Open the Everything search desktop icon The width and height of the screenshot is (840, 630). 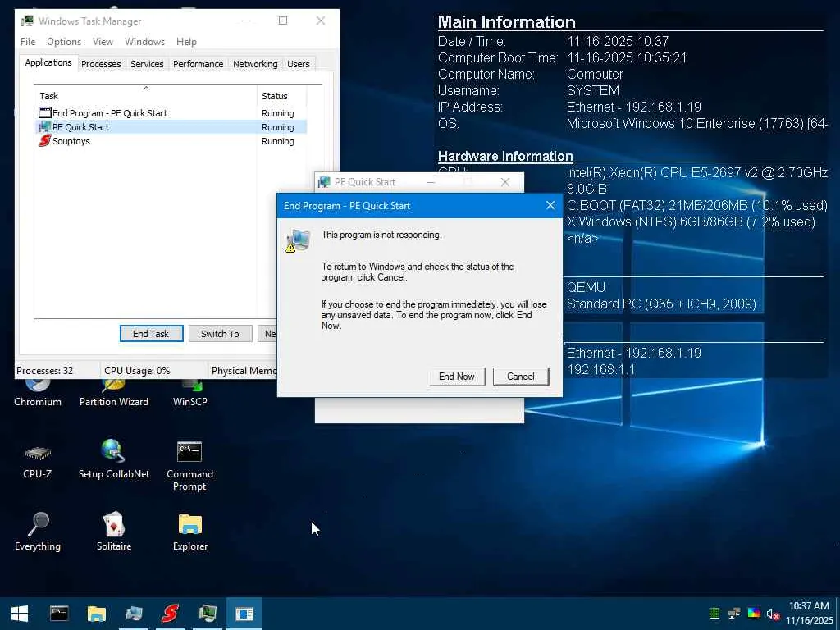click(x=38, y=532)
